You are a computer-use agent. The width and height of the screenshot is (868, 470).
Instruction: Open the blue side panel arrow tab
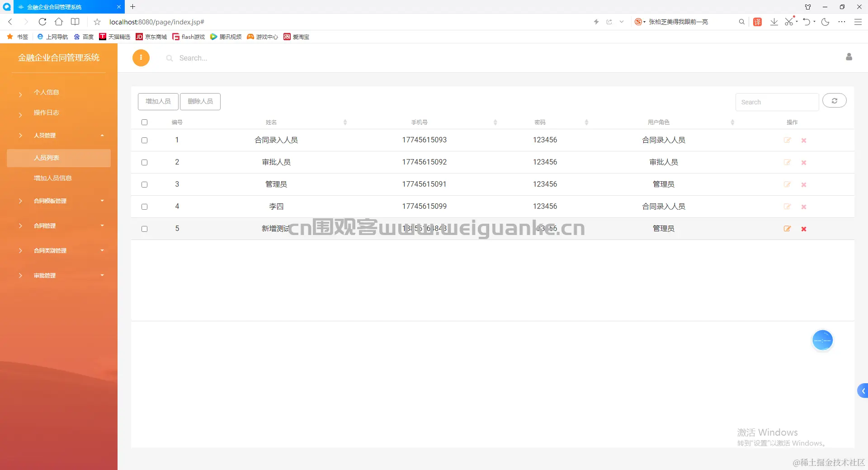pyautogui.click(x=863, y=391)
